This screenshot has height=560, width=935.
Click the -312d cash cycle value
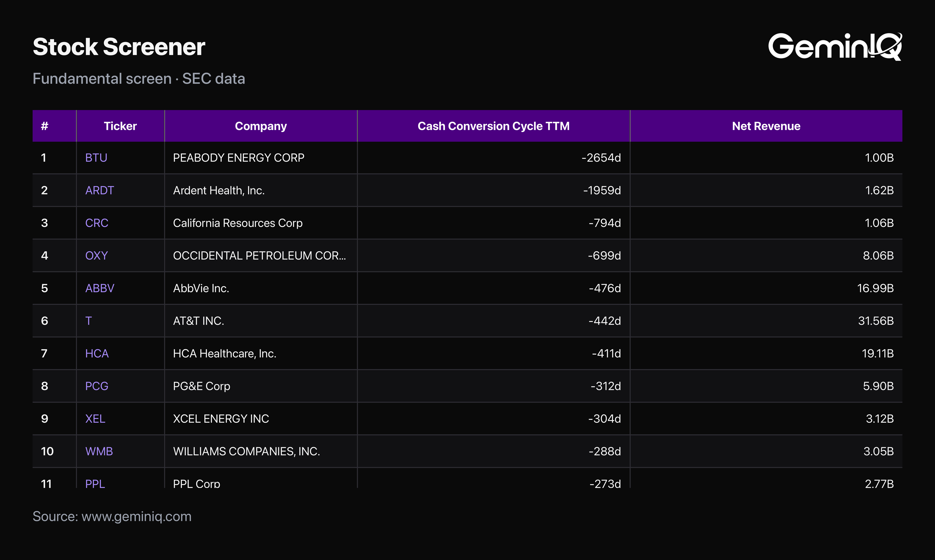point(606,386)
